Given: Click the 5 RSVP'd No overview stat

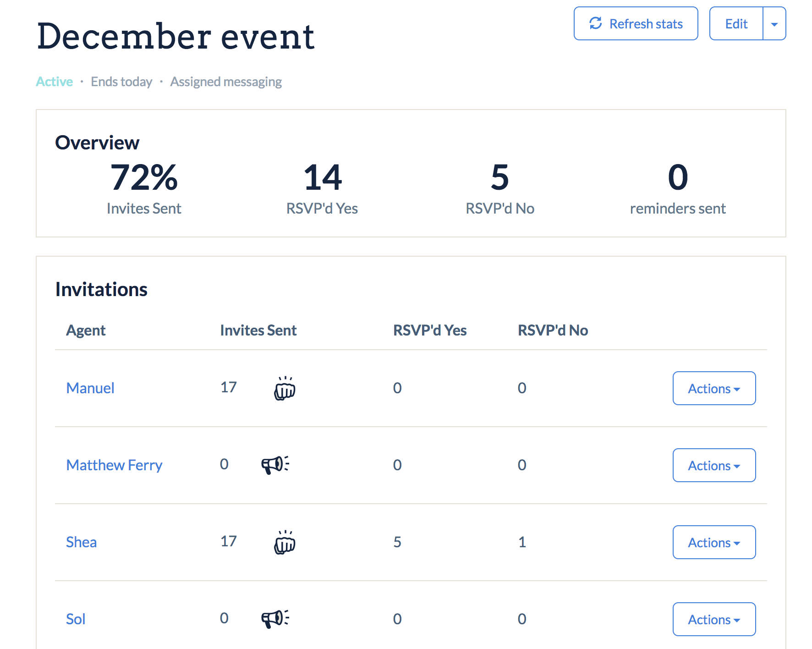Looking at the screenshot, I should [500, 189].
